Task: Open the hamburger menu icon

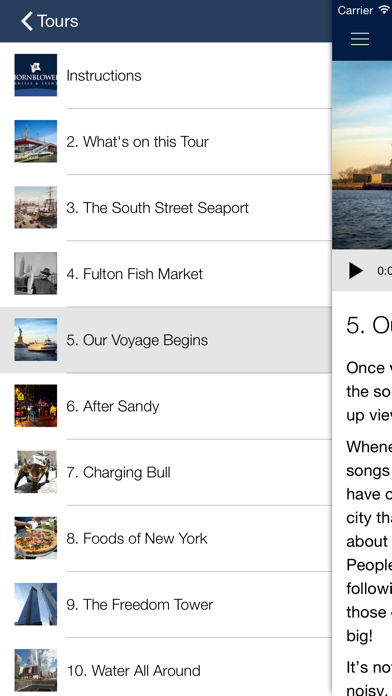Action: pos(360,39)
